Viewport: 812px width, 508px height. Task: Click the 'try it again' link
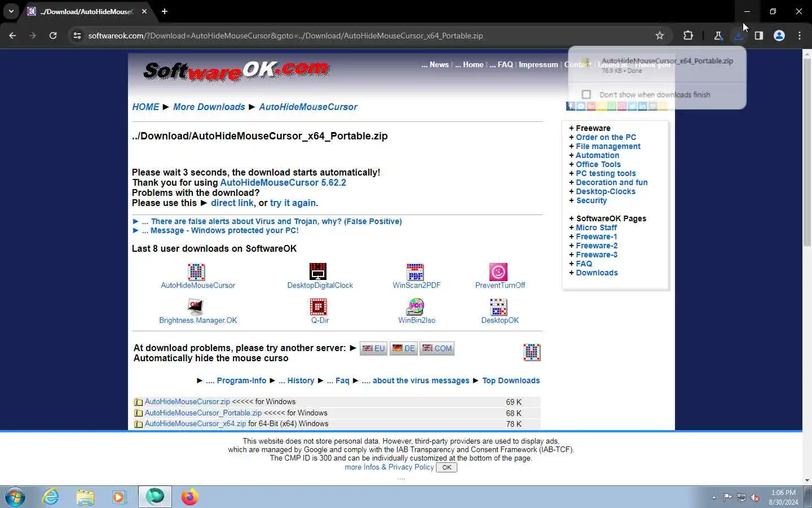pos(293,203)
